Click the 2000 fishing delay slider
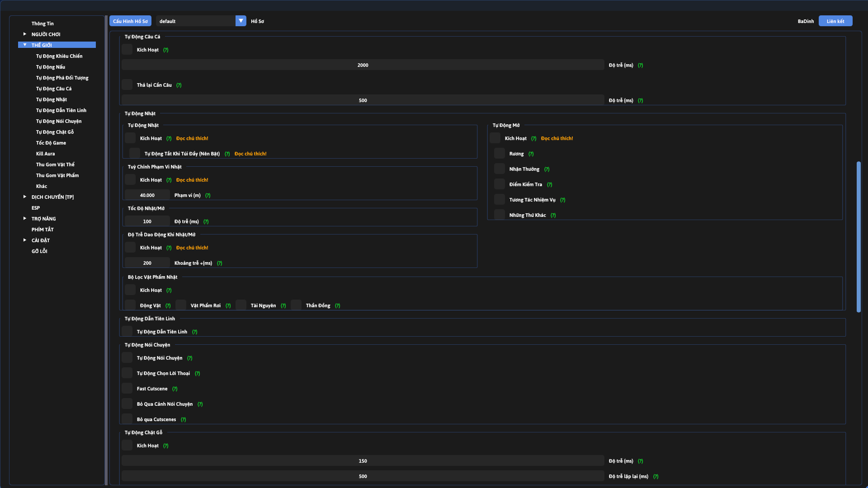 click(363, 65)
